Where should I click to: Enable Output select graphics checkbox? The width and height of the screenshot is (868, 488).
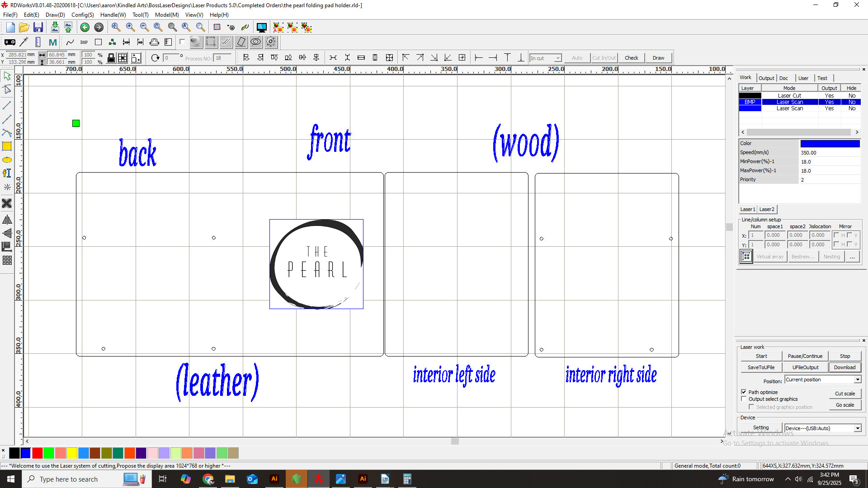(x=744, y=399)
